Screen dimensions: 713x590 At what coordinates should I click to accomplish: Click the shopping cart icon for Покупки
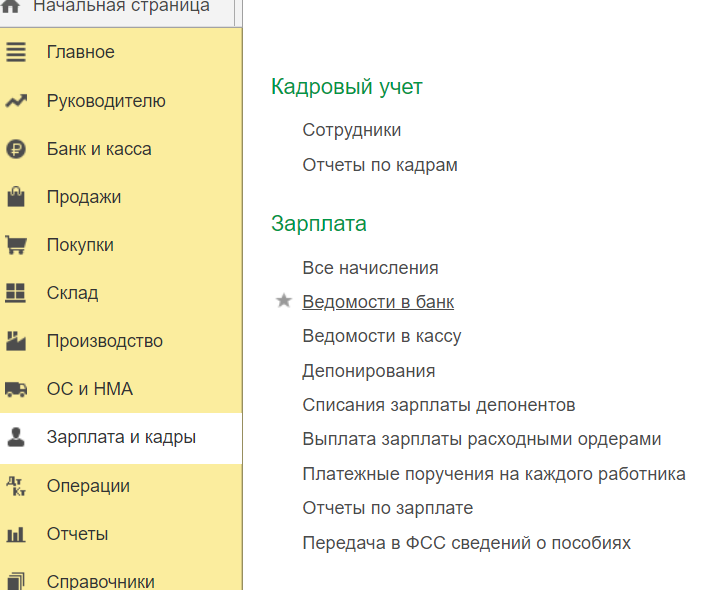point(16,245)
